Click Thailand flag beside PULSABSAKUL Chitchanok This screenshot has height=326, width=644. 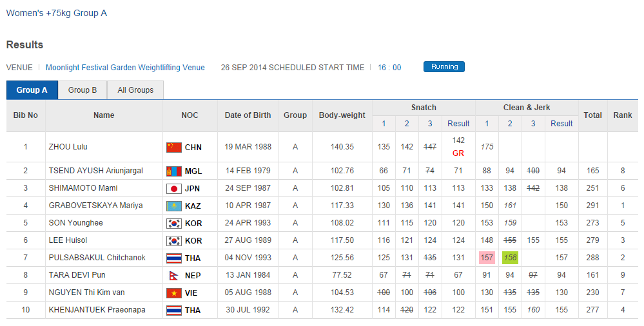[173, 258]
